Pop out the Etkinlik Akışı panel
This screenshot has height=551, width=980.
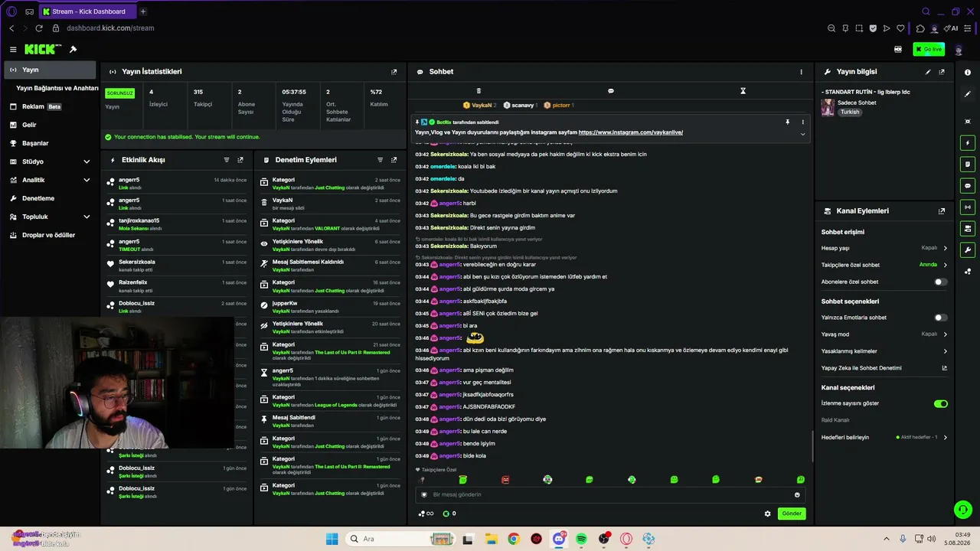(x=240, y=160)
